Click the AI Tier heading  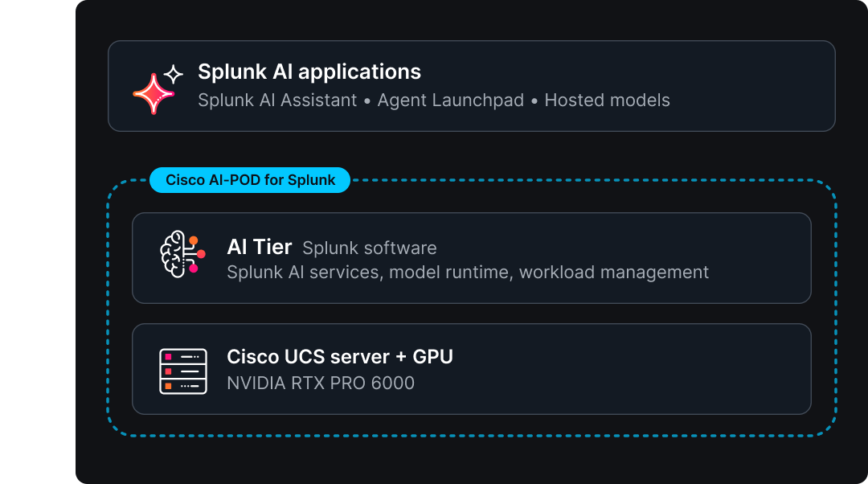259,247
